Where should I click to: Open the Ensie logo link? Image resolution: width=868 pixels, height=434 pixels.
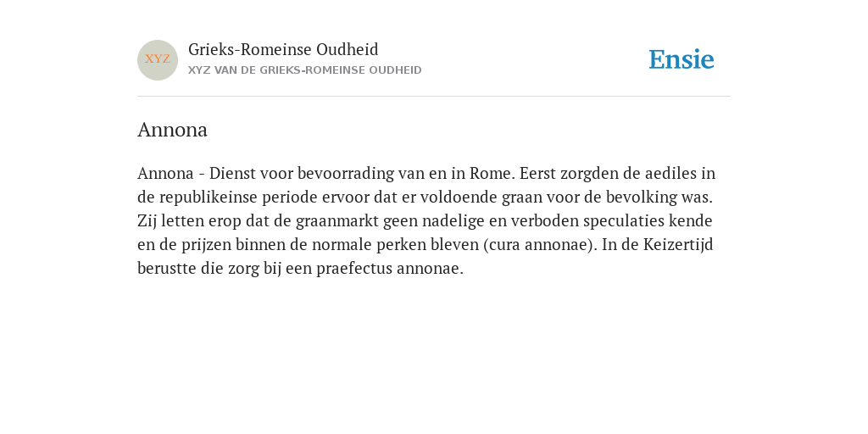pyautogui.click(x=682, y=59)
